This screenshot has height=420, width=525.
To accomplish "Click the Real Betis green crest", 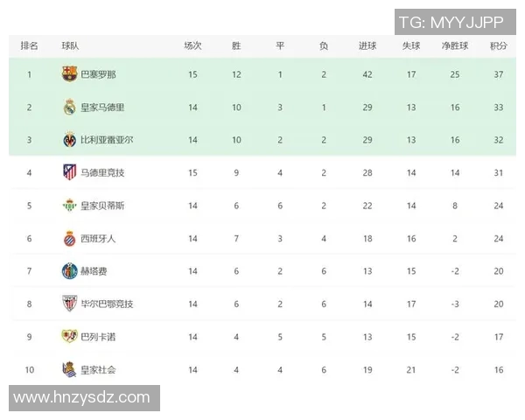I will pyautogui.click(x=69, y=206).
